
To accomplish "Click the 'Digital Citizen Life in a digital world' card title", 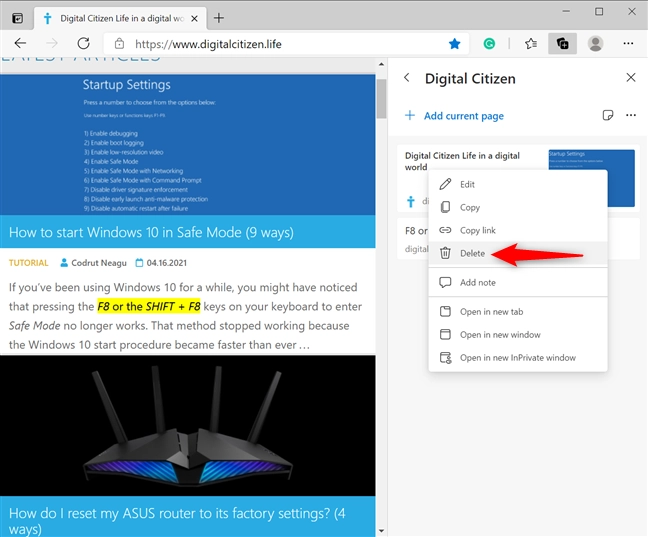I will tap(462, 161).
